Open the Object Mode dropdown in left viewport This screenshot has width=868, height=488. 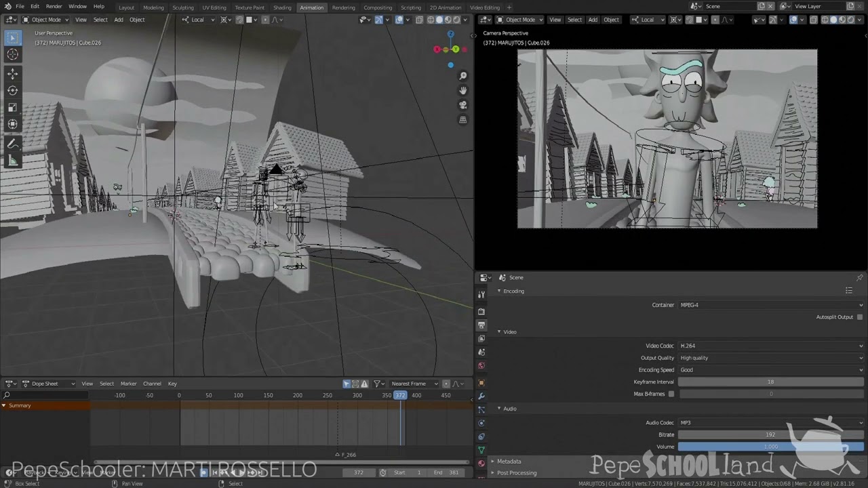click(44, 20)
